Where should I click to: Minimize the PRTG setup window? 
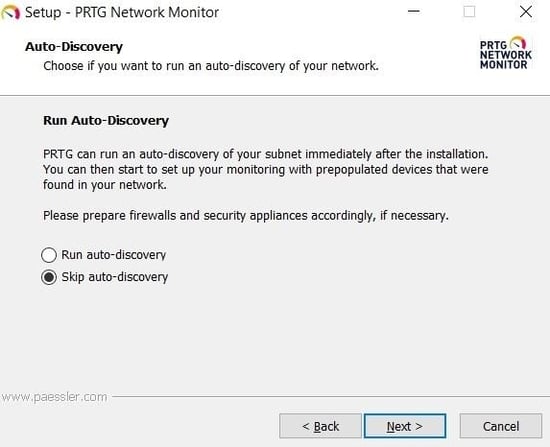tap(414, 12)
